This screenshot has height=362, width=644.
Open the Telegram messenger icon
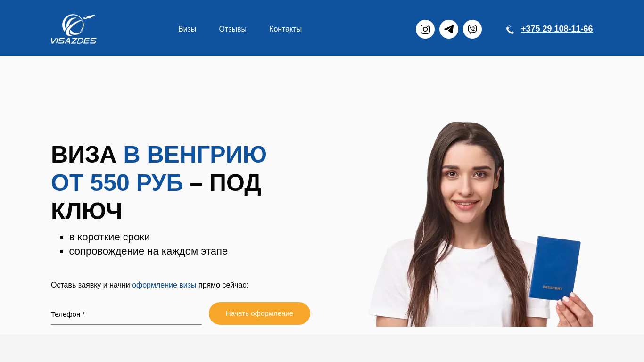click(449, 29)
